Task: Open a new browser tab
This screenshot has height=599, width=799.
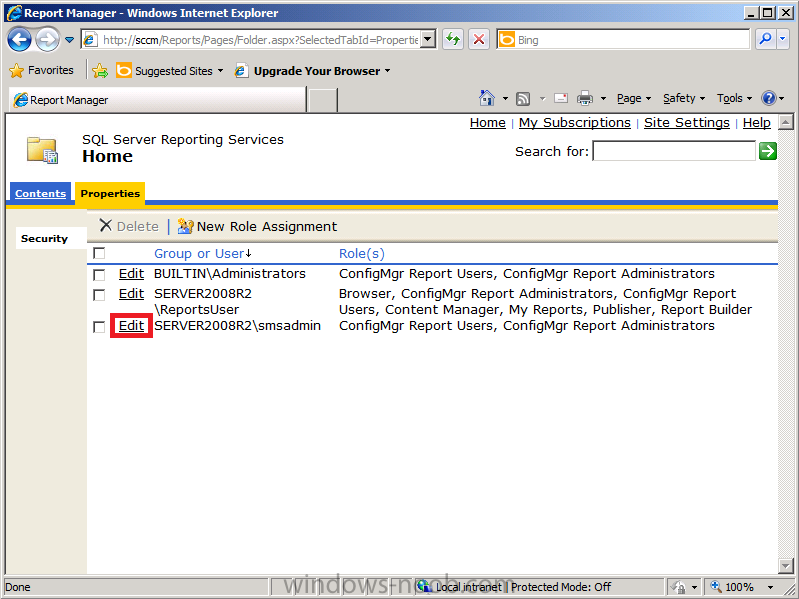Action: pyautogui.click(x=323, y=100)
